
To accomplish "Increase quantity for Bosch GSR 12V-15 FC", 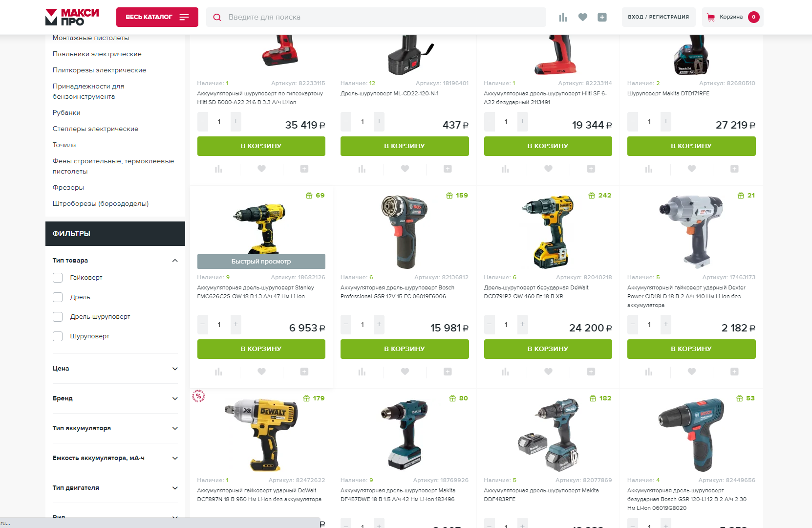I will point(379,325).
